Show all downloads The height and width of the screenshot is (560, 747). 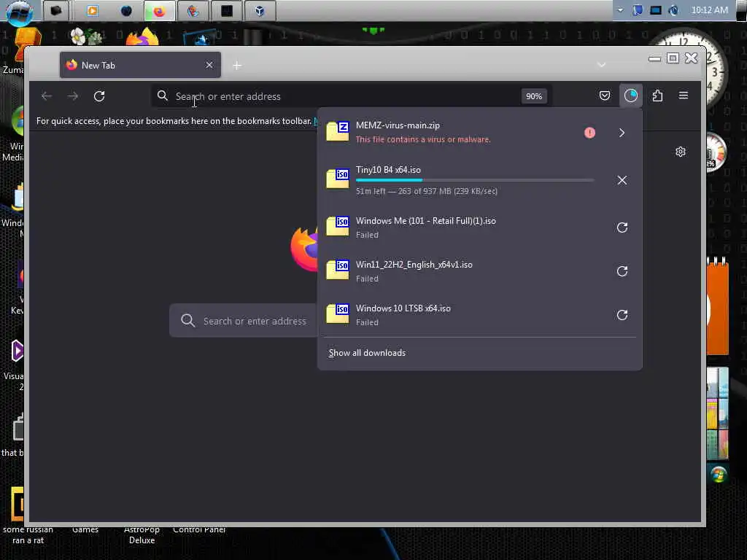[367, 353]
